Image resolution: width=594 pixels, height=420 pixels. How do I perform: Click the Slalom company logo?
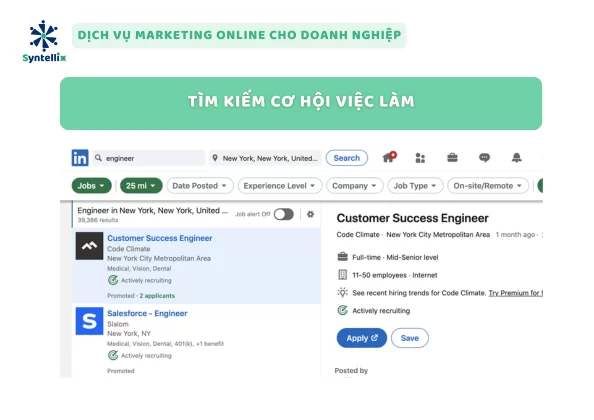[89, 321]
